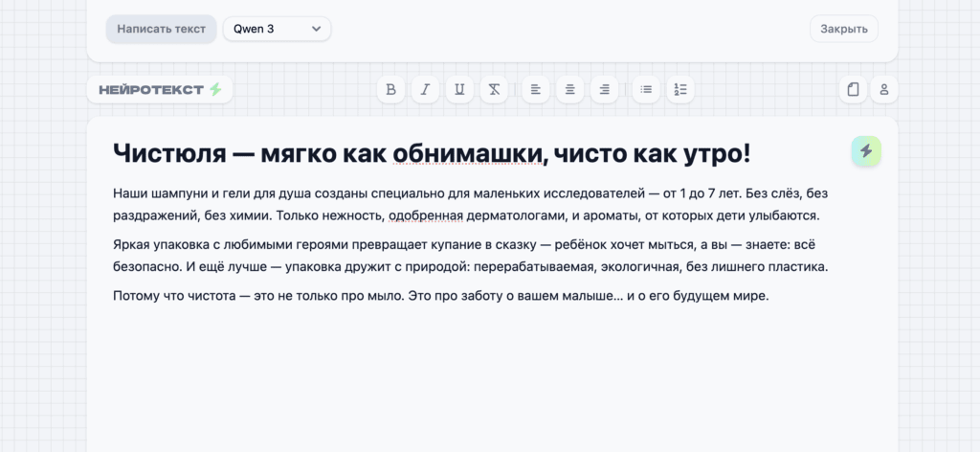The image size is (980, 452).
Task: Copy the document with the page icon
Action: point(853,89)
